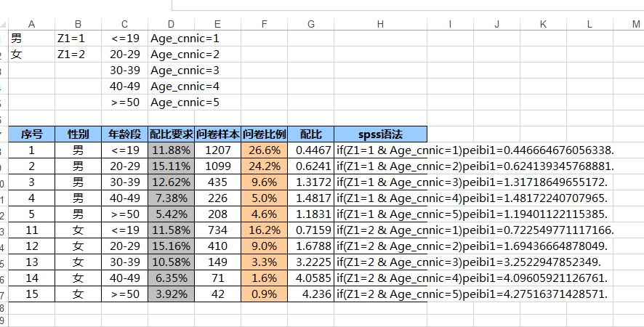Screen dimensions: 644x327
Task: Select the column M header
Action: pos(636,24)
